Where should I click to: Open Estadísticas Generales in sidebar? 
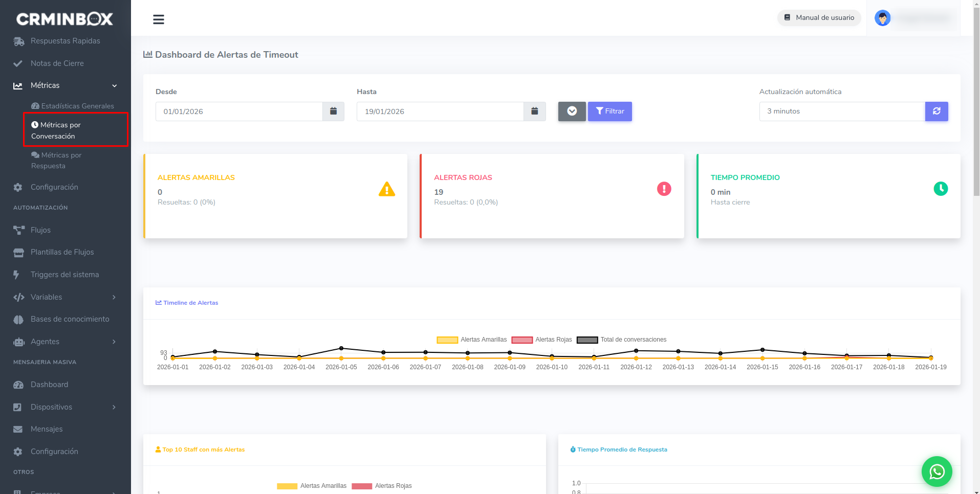click(x=77, y=106)
